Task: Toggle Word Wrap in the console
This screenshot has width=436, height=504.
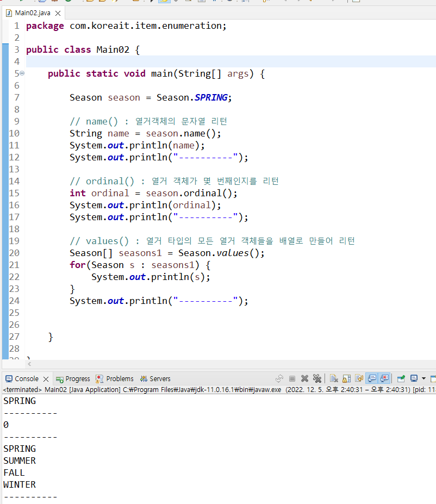Action: pyautogui.click(x=359, y=378)
